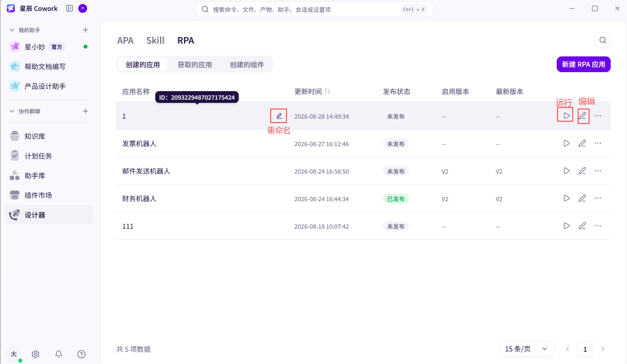Edit the 邮件发送机器人 application

pyautogui.click(x=582, y=171)
